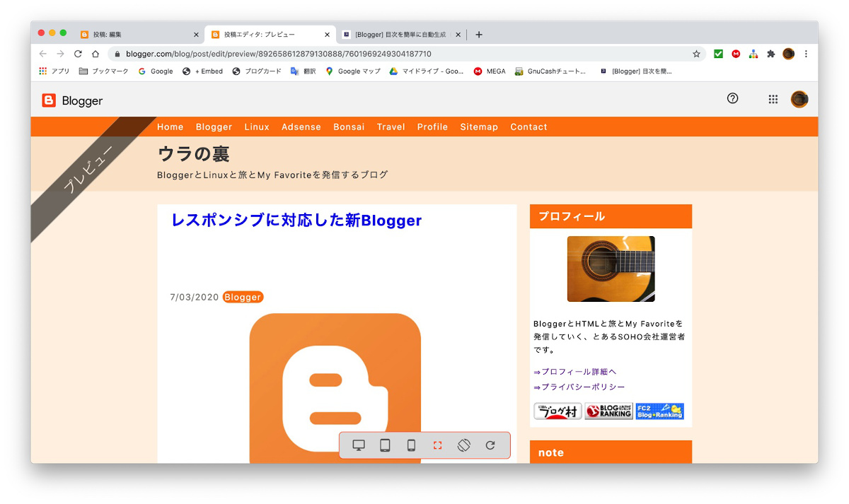The height and width of the screenshot is (504, 849).
Task: Open a new browser tab
Action: tap(479, 34)
